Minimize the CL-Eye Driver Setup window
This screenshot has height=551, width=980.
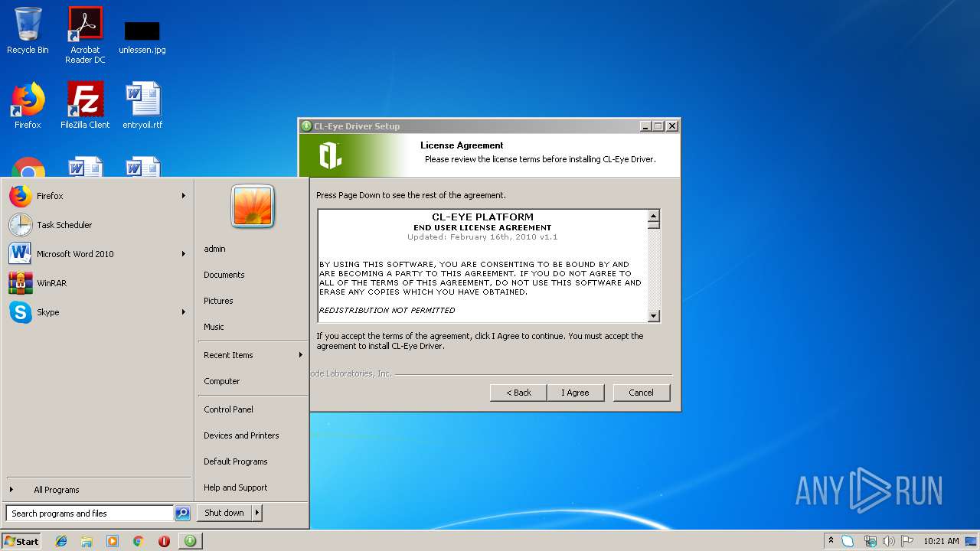click(645, 126)
